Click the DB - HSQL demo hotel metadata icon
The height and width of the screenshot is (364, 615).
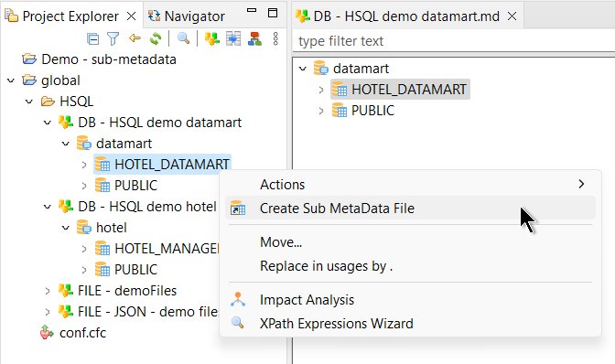[66, 206]
